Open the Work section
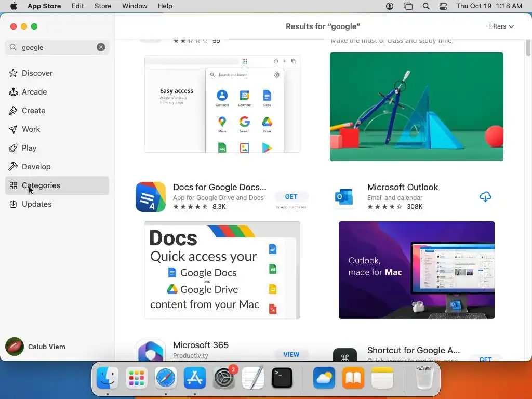 coord(57,129)
